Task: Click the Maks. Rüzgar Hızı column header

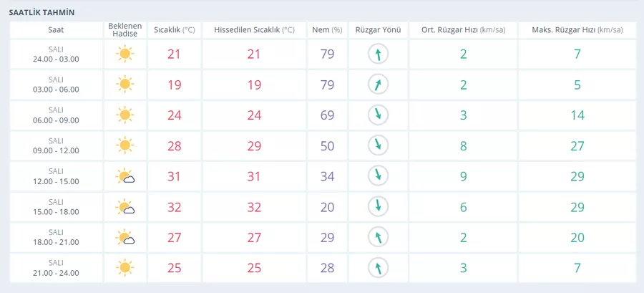Action: tap(577, 30)
